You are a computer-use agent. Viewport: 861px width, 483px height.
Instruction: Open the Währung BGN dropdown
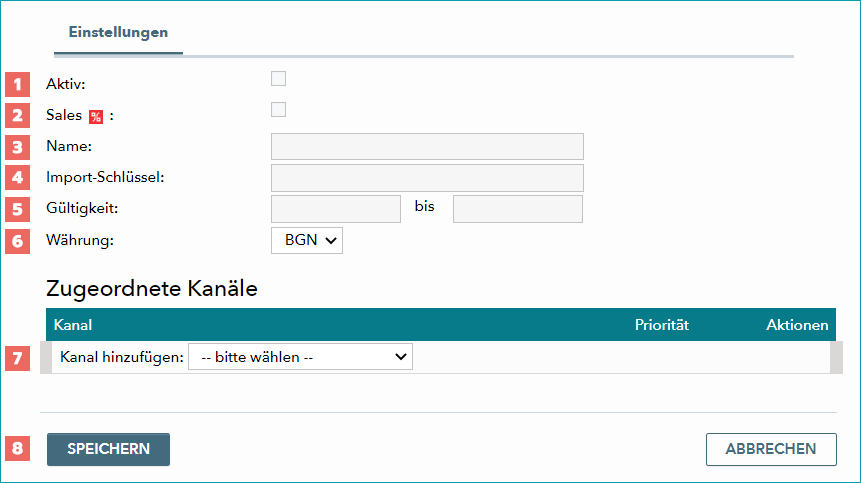(307, 240)
